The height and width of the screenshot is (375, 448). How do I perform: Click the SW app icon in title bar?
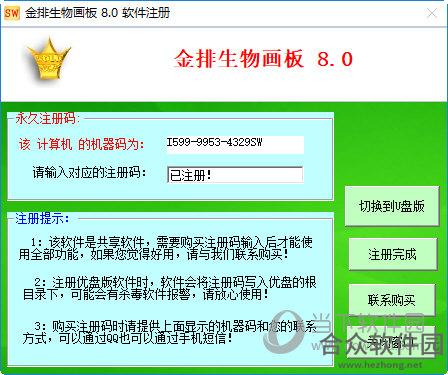pos(12,13)
